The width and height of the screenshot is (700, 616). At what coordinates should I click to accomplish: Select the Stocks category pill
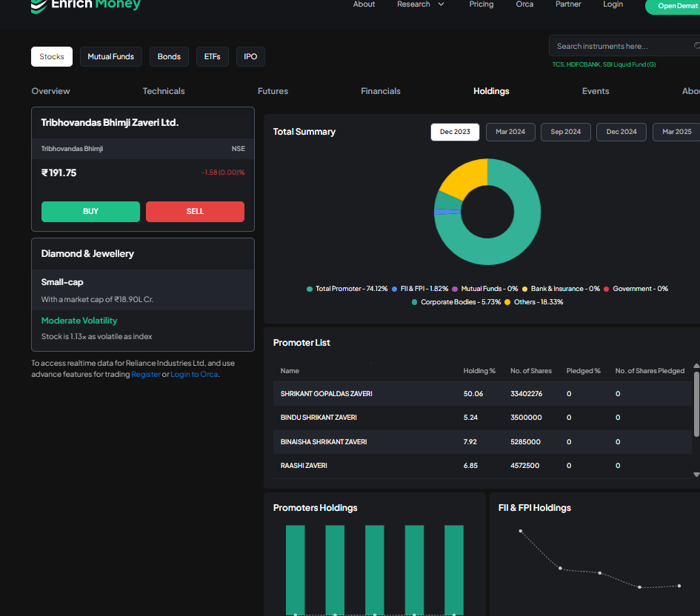(x=52, y=57)
